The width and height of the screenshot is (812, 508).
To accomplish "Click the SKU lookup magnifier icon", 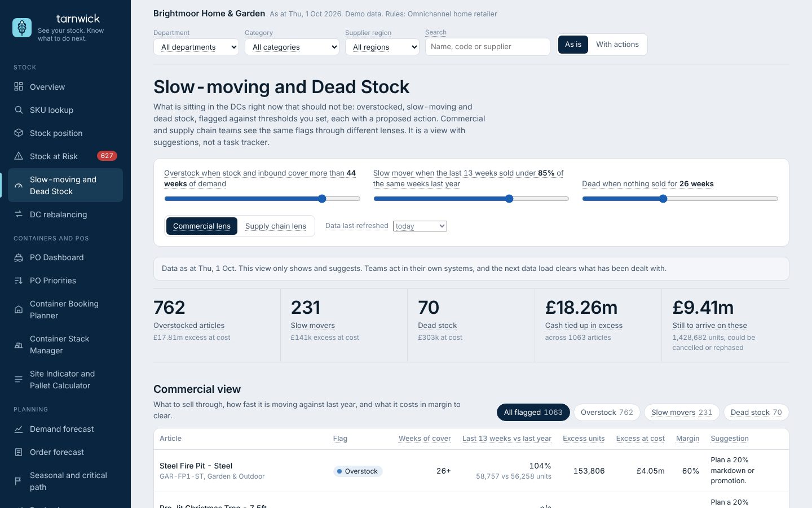I will tap(19, 110).
